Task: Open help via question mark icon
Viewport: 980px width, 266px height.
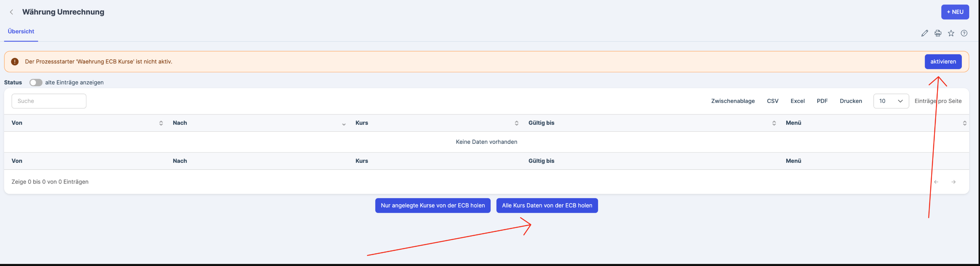Action: tap(964, 33)
